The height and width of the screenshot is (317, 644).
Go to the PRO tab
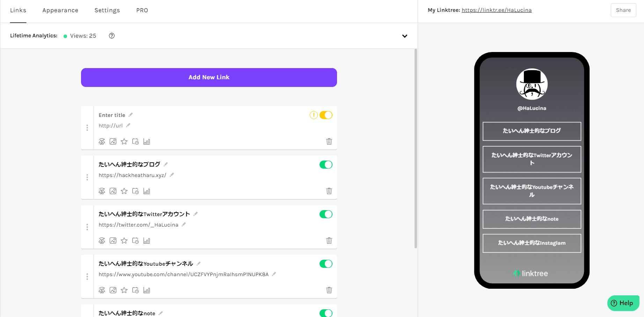pyautogui.click(x=142, y=10)
